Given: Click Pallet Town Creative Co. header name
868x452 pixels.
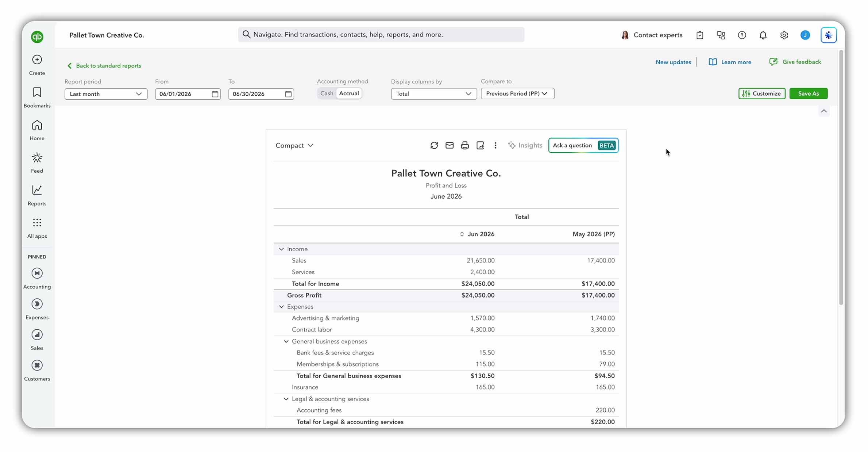Looking at the screenshot, I should coord(107,35).
